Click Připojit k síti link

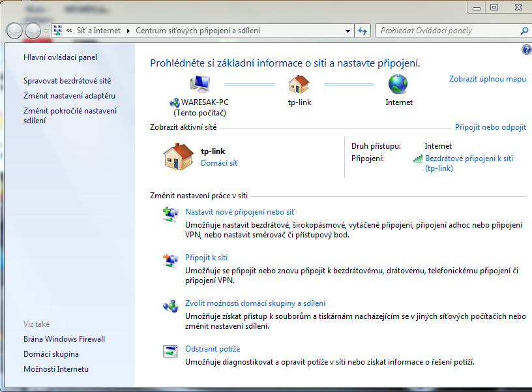coord(206,258)
